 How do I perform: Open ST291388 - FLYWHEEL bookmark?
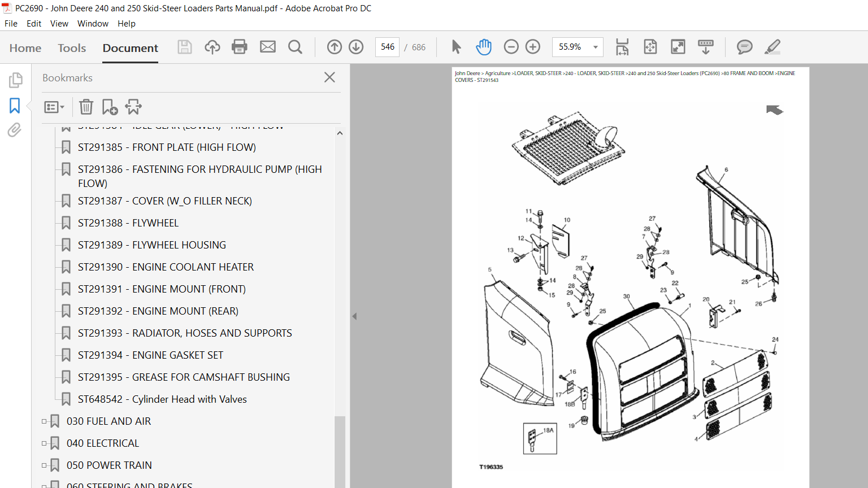128,223
